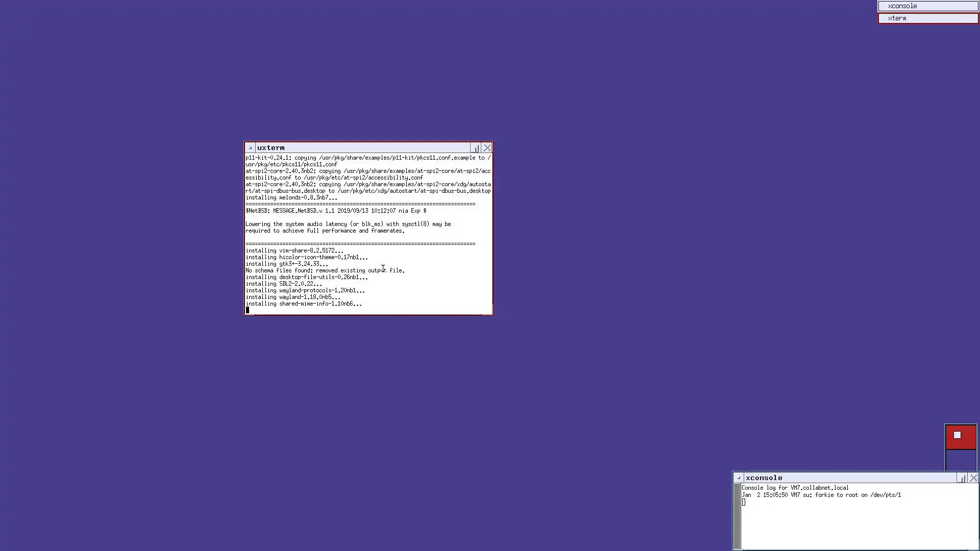Click the uxterm resize bars icon
The image size is (980, 551).
[x=476, y=148]
